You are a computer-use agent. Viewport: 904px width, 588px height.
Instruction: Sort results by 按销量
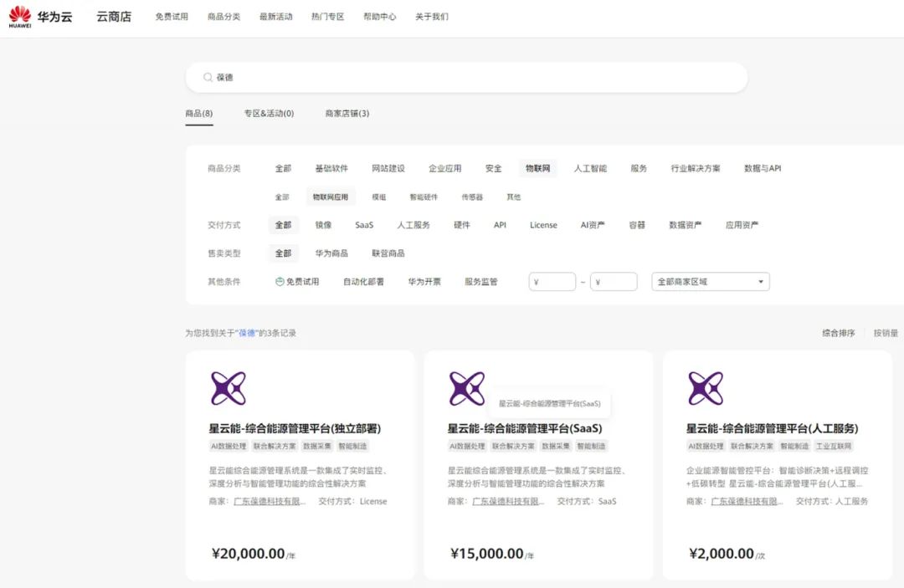(886, 331)
